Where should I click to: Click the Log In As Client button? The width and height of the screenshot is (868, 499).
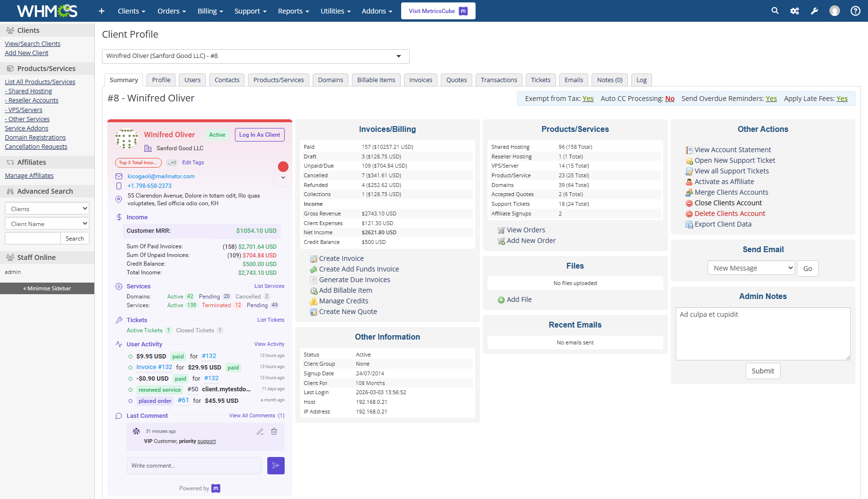[260, 135]
